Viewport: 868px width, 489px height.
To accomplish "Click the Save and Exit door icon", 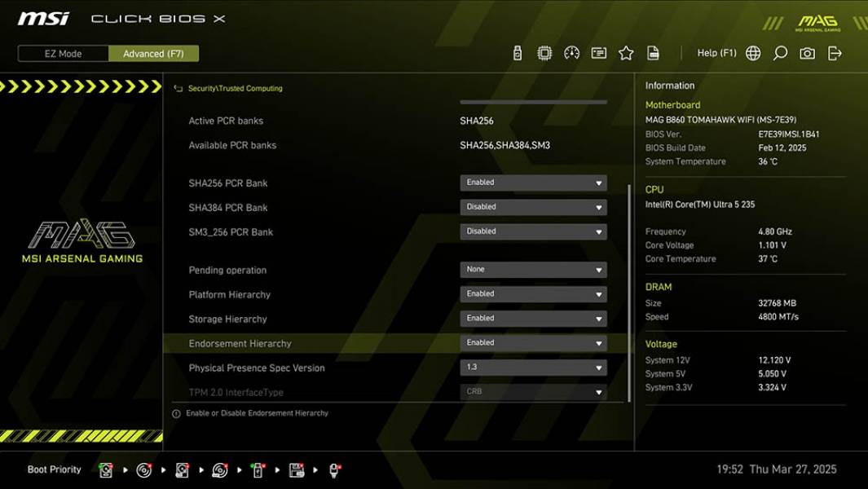I will [x=835, y=53].
